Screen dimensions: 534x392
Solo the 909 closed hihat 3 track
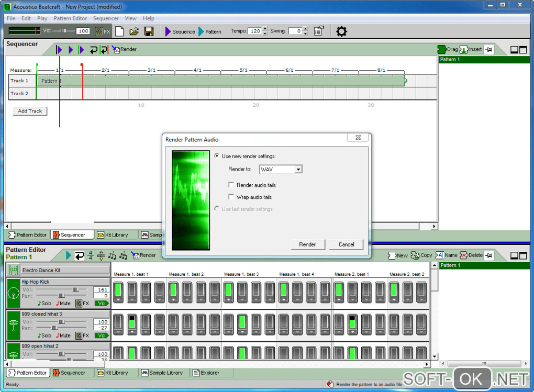[x=44, y=335]
